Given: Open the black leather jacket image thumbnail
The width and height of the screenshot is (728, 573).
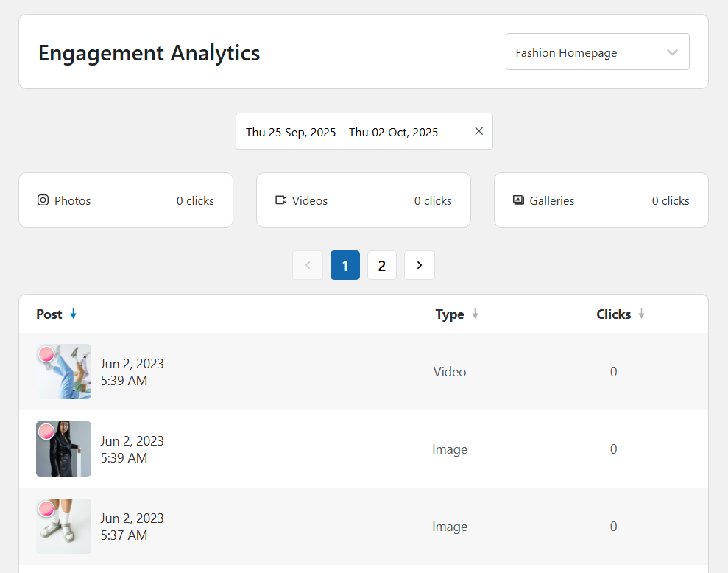Looking at the screenshot, I should click(x=64, y=449).
